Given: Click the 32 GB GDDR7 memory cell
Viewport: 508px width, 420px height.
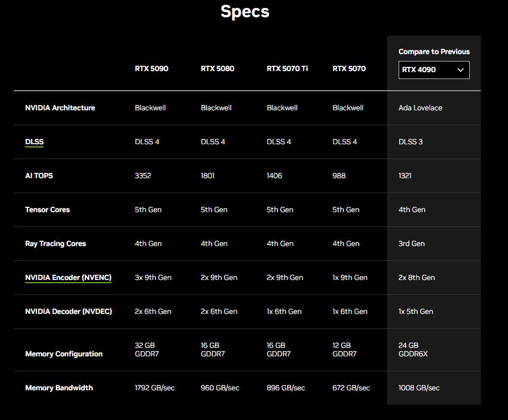Looking at the screenshot, I should click(147, 350).
